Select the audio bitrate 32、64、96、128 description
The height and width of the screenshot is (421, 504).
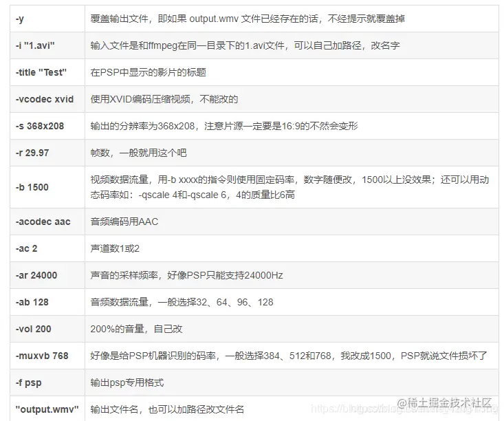pyautogui.click(x=182, y=302)
